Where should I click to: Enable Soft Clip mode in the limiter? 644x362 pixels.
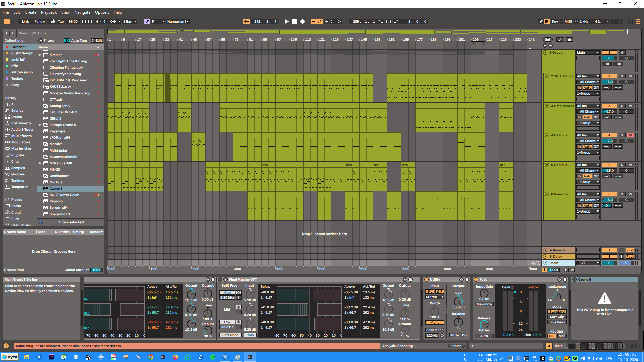coord(557,317)
